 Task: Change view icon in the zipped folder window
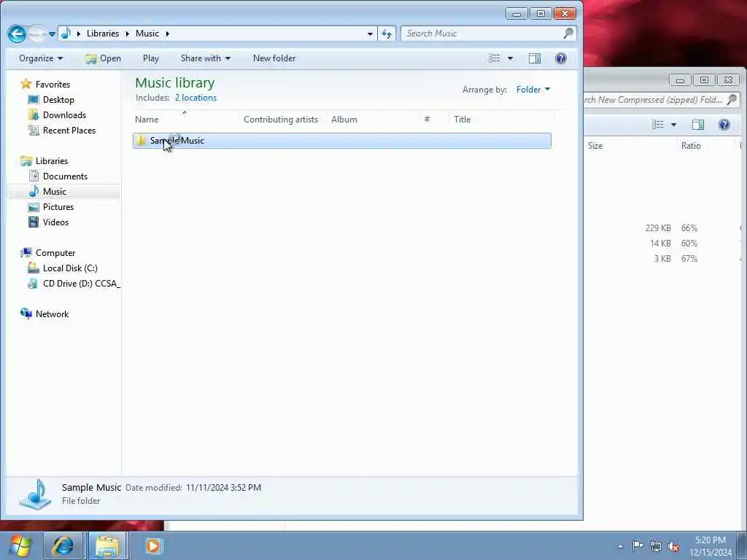[x=658, y=125]
